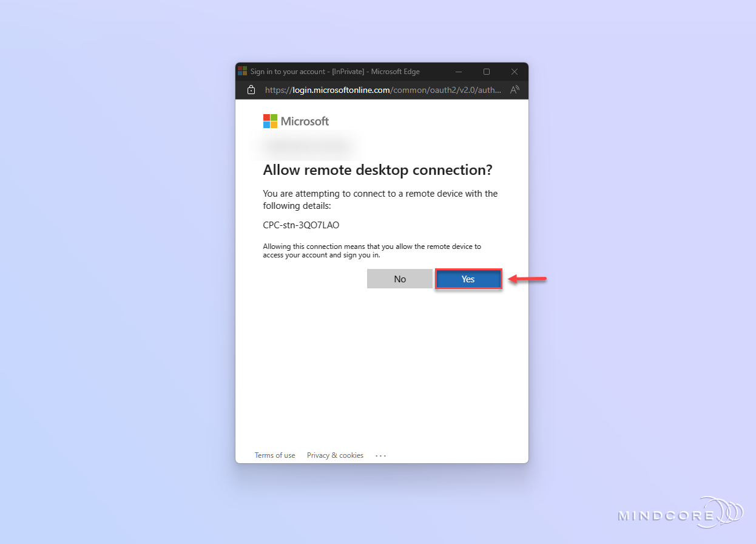Image resolution: width=756 pixels, height=544 pixels.
Task: Click the device name CPC-stn-3QO7LAO
Action: coord(301,225)
